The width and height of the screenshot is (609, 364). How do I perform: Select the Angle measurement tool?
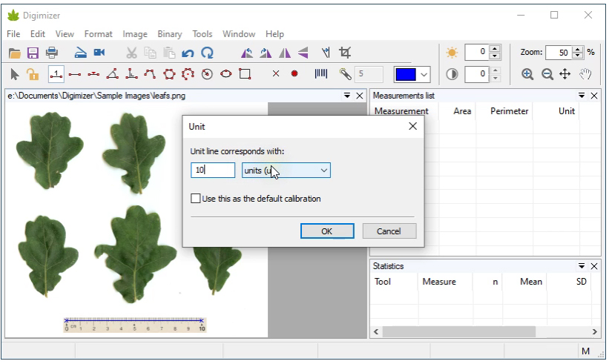[x=112, y=73]
